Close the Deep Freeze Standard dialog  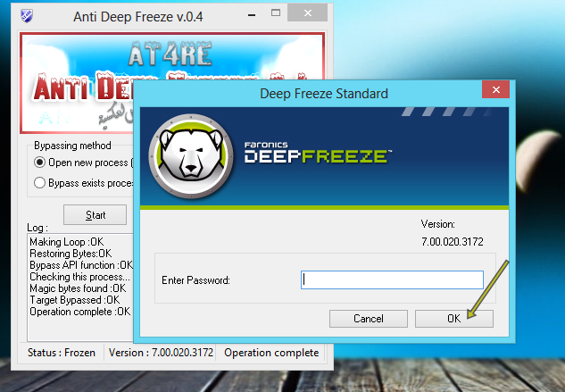[495, 89]
